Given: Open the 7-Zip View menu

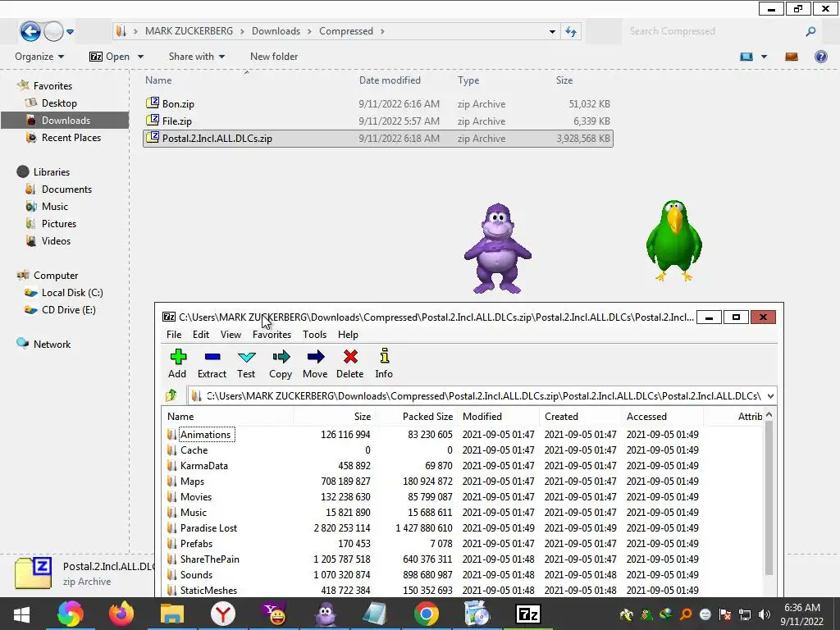Looking at the screenshot, I should coord(231,335).
